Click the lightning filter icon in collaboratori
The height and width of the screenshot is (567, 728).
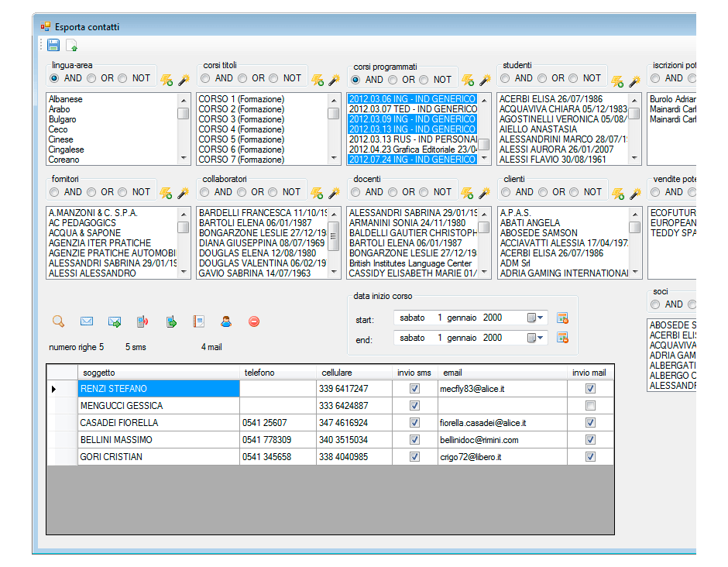[317, 193]
